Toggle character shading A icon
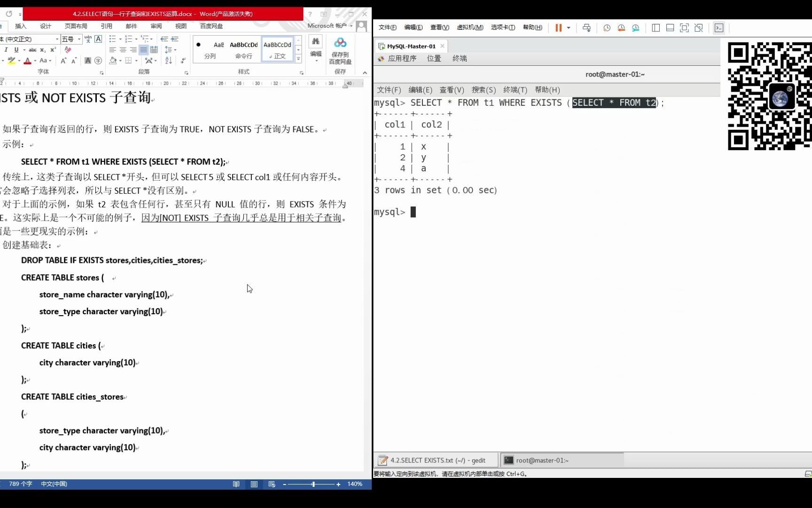This screenshot has height=508, width=812. pyautogui.click(x=88, y=61)
